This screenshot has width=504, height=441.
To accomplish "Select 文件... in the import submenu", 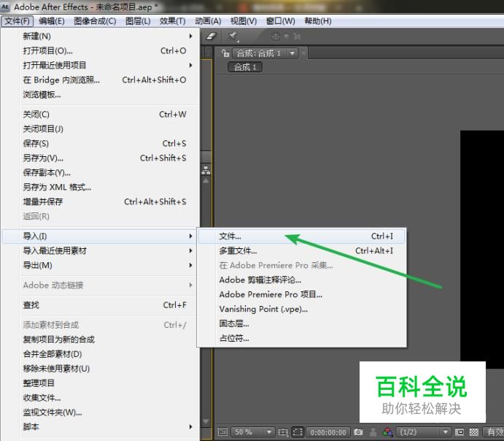I will (301, 236).
